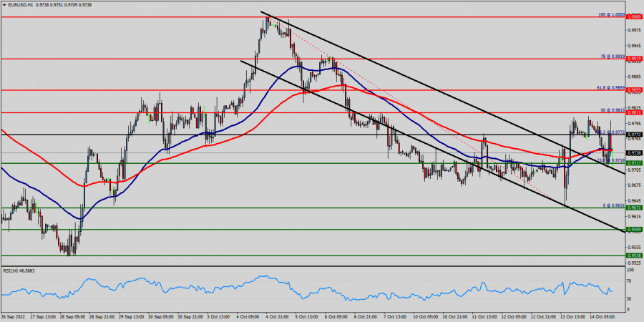Screen dimensions: 644x322
Task: Click the small triangle before EURUSD,H1
Action: (x=4, y=4)
